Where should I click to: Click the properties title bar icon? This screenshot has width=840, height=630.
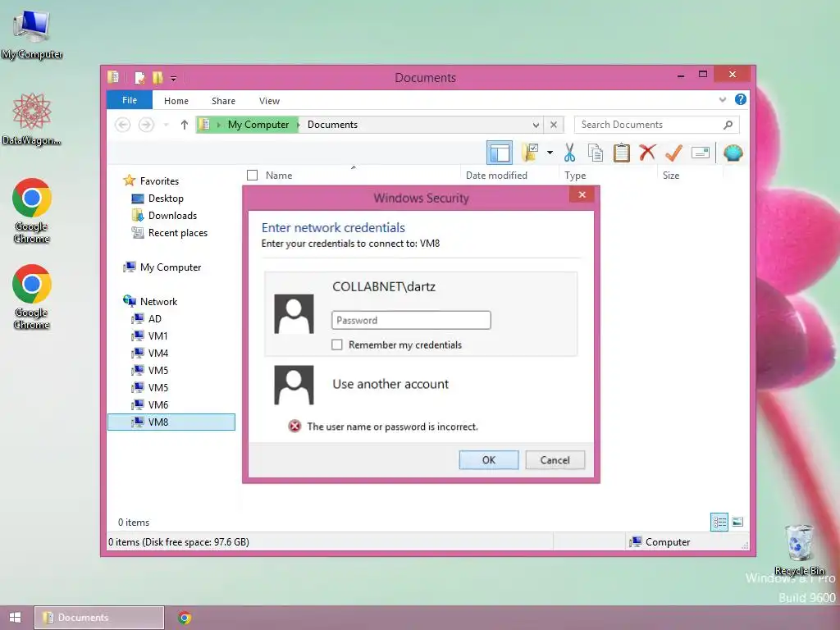pos(139,78)
